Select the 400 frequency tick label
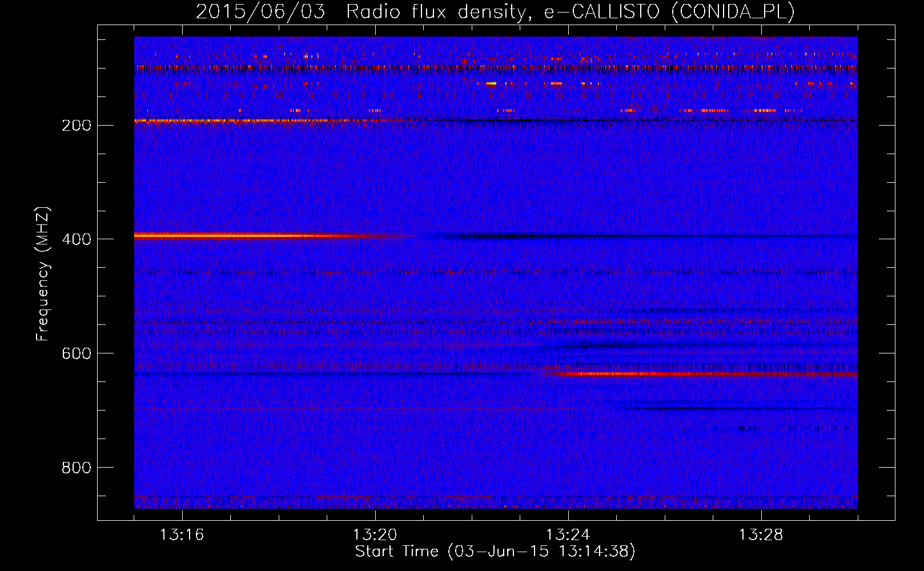Viewport: 924px width, 571px height. click(77, 239)
